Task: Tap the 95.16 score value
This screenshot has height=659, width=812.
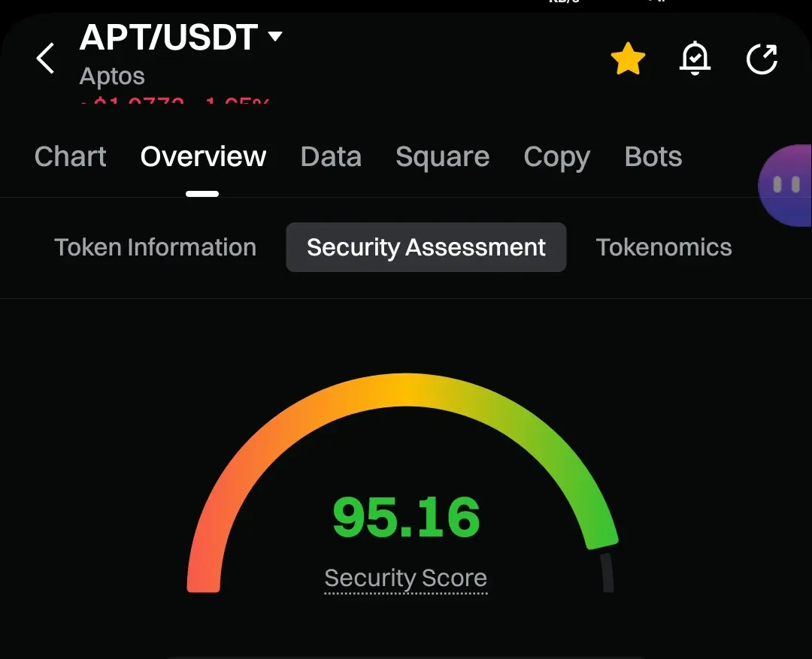Action: 406,517
